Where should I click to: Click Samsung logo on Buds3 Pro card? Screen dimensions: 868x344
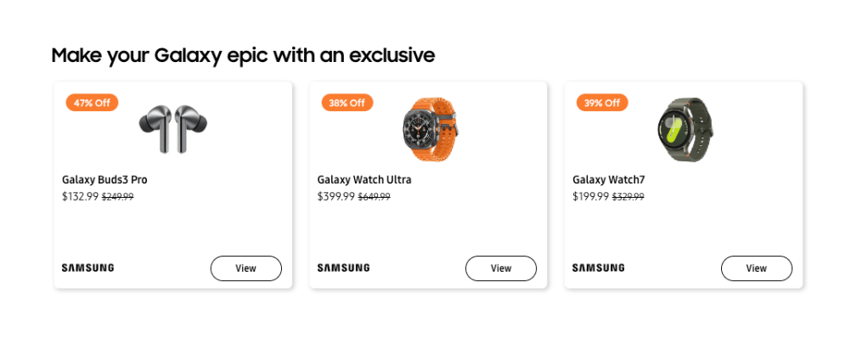point(87,268)
